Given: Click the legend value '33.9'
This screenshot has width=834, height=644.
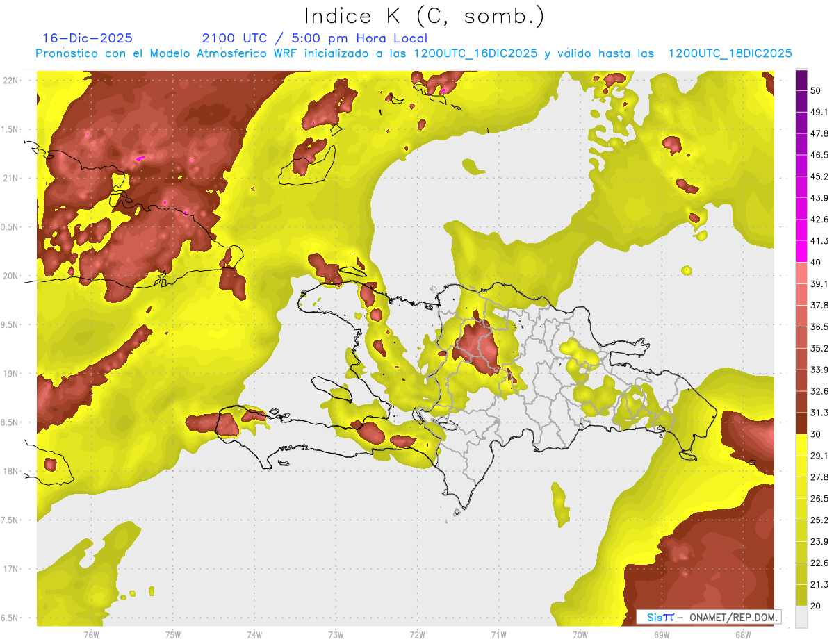Looking at the screenshot, I should pos(819,370).
